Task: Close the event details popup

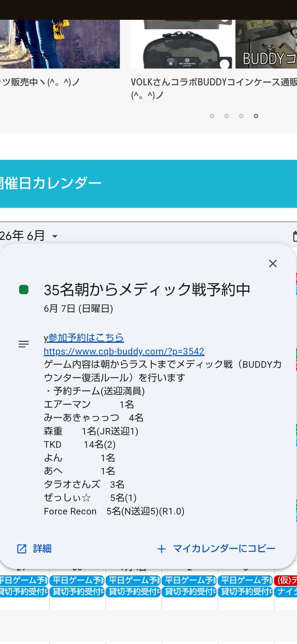Action: (x=273, y=264)
